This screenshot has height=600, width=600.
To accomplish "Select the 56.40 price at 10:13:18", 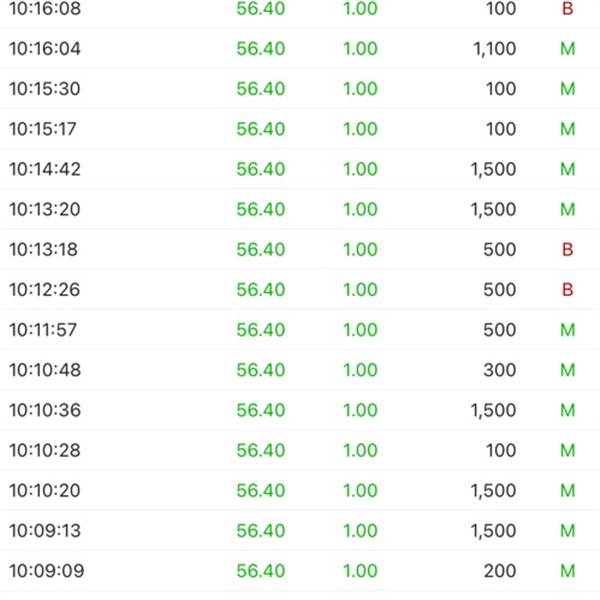I will click(x=261, y=249).
